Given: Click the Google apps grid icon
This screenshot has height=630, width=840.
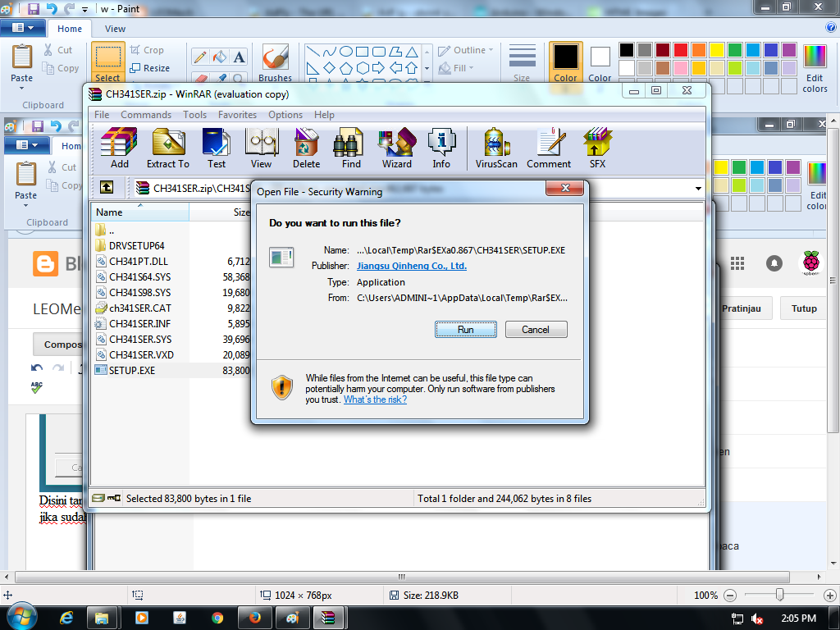Looking at the screenshot, I should (737, 263).
